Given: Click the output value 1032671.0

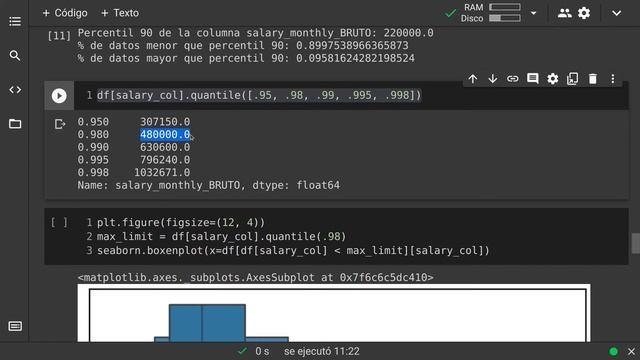Looking at the screenshot, I should point(162,172).
